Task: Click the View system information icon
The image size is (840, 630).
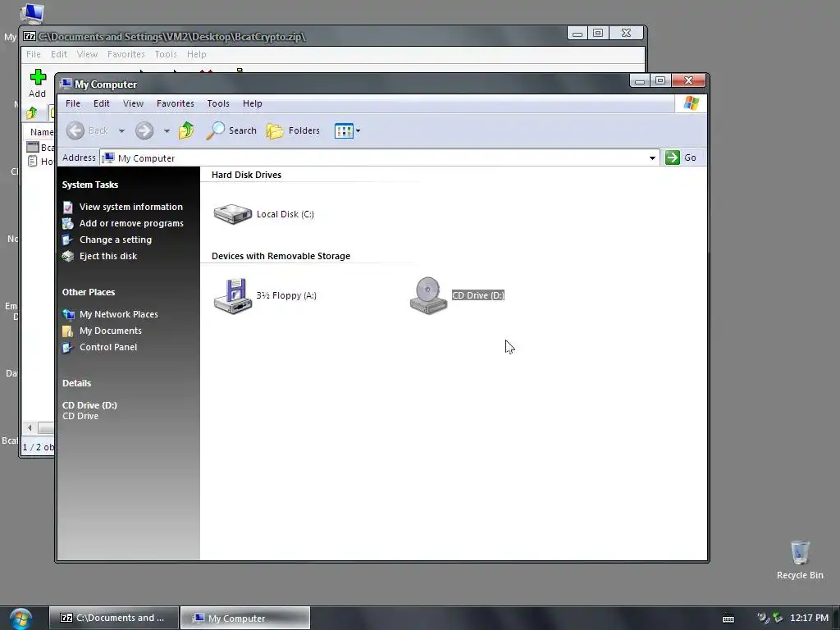Action: pyautogui.click(x=67, y=207)
